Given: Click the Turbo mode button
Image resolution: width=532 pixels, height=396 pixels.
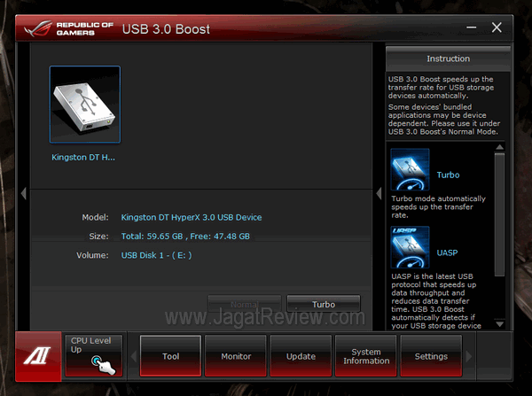Looking at the screenshot, I should (324, 304).
